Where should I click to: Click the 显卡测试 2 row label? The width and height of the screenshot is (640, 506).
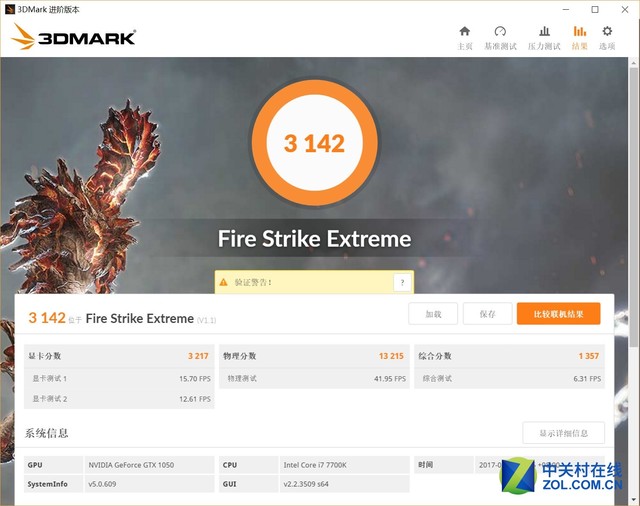point(49,399)
